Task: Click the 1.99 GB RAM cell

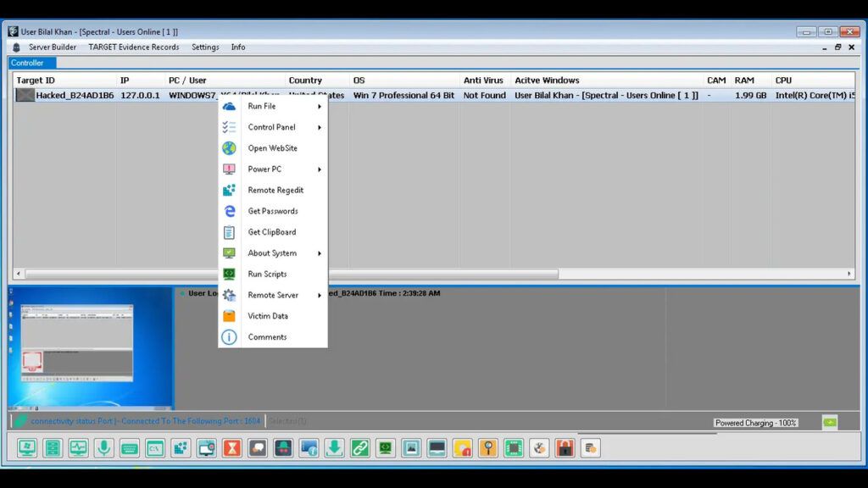Action: click(751, 95)
